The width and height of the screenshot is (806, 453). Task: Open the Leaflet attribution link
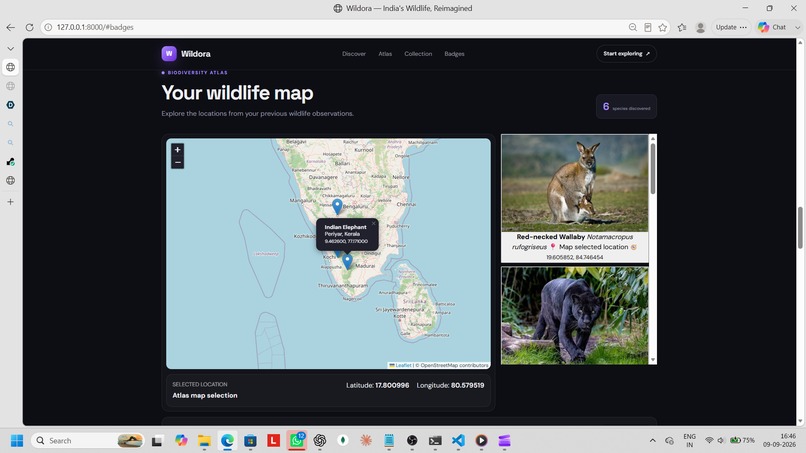[x=404, y=365]
